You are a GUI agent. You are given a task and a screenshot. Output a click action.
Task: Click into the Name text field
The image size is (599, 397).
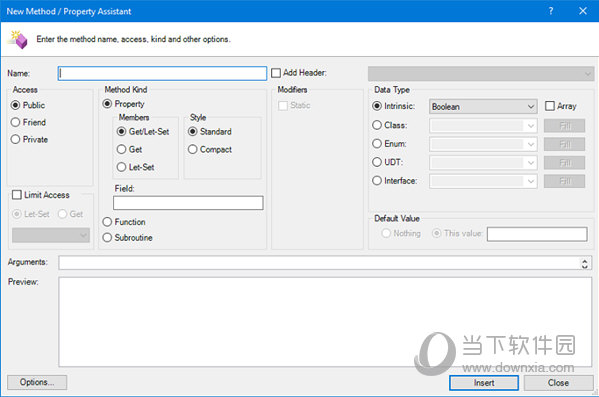click(162, 73)
